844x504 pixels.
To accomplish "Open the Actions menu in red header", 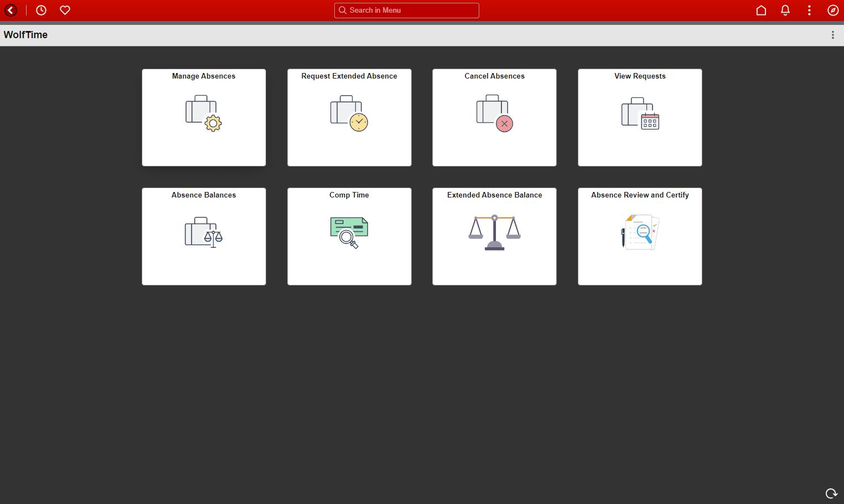I will (809, 10).
